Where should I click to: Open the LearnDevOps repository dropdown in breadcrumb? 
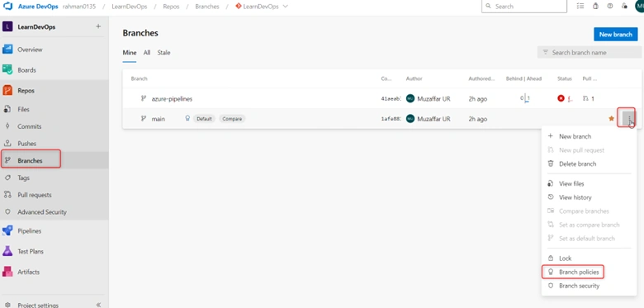pyautogui.click(x=262, y=7)
